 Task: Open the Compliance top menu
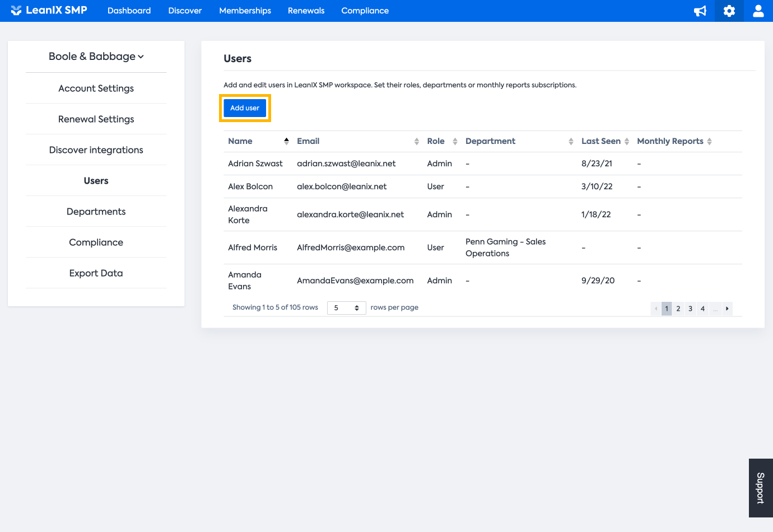click(365, 11)
